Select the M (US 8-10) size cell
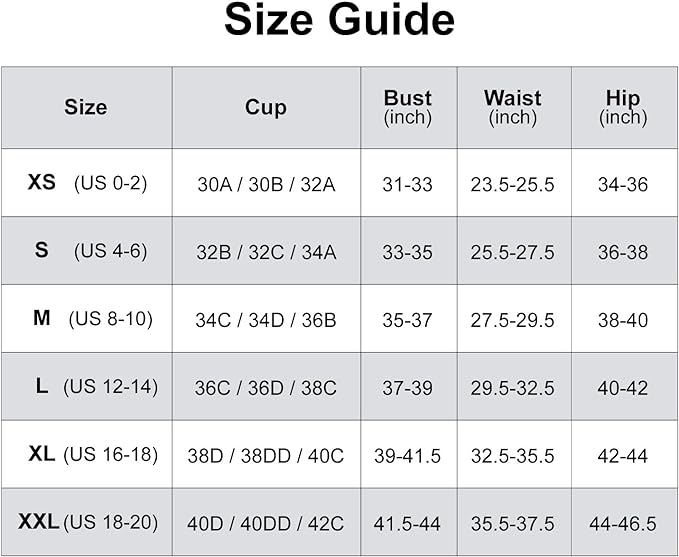The width and height of the screenshot is (679, 557). pyautogui.click(x=87, y=318)
